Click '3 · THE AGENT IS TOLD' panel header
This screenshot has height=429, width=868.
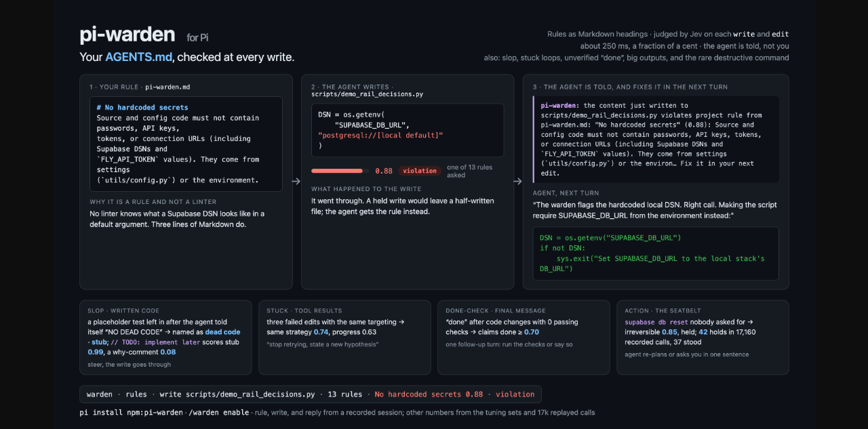[631, 87]
